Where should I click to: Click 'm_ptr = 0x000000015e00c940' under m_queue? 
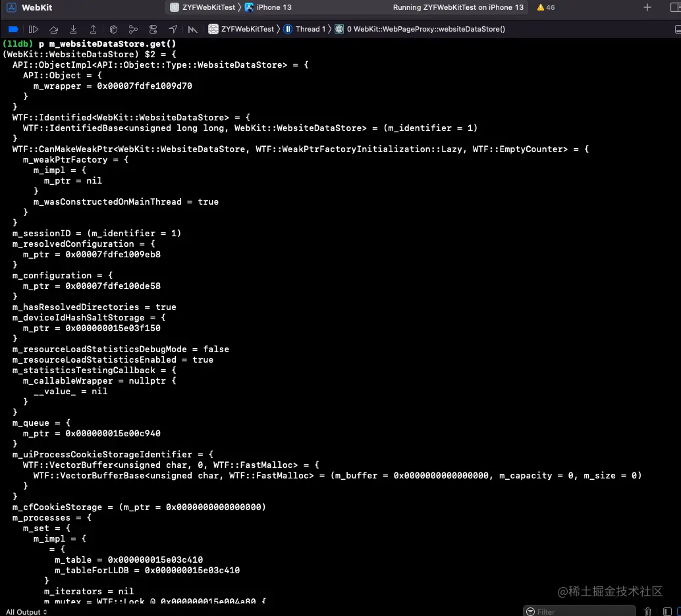click(x=92, y=434)
